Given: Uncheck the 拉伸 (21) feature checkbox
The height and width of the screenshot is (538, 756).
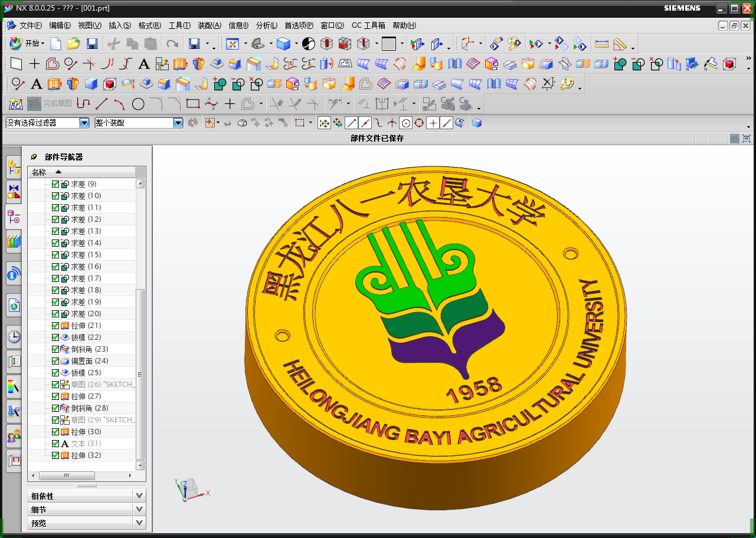Looking at the screenshot, I should [x=55, y=326].
